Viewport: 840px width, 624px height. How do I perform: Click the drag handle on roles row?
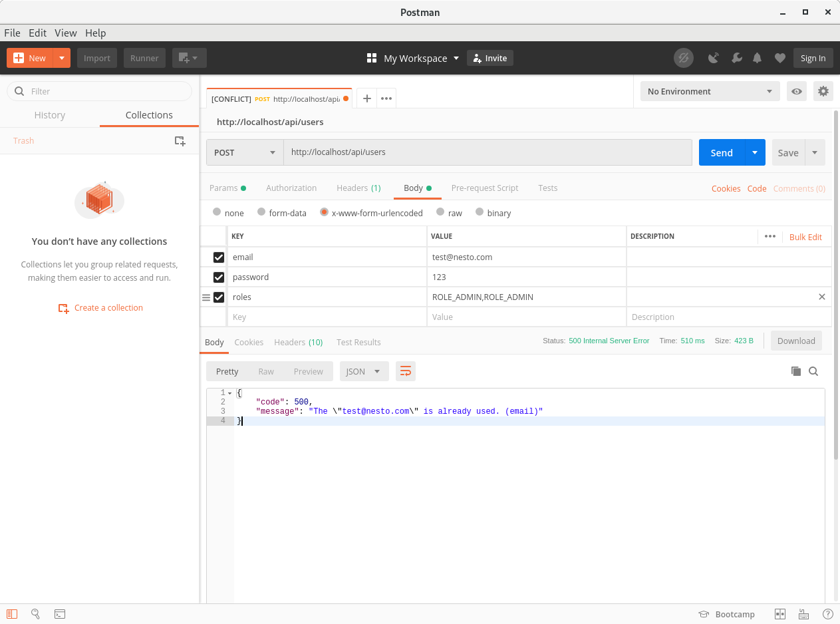click(x=206, y=297)
